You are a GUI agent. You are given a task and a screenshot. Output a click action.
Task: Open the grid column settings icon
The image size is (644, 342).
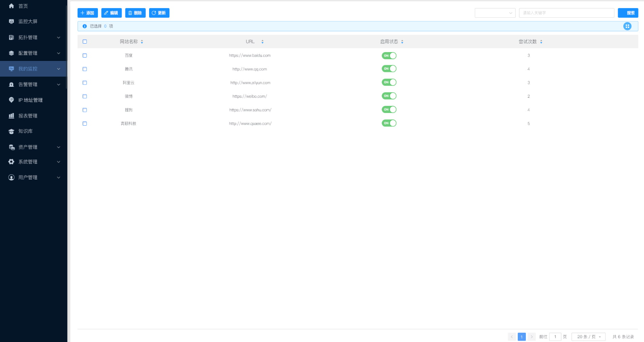pyautogui.click(x=627, y=26)
